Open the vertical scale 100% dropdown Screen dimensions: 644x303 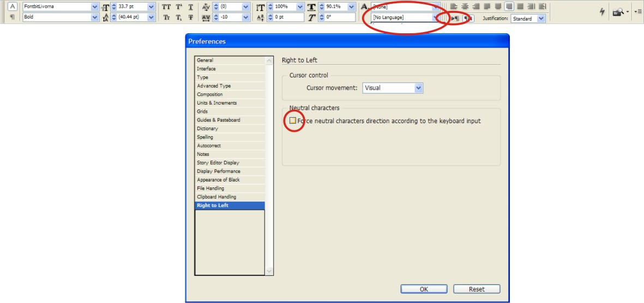point(300,7)
